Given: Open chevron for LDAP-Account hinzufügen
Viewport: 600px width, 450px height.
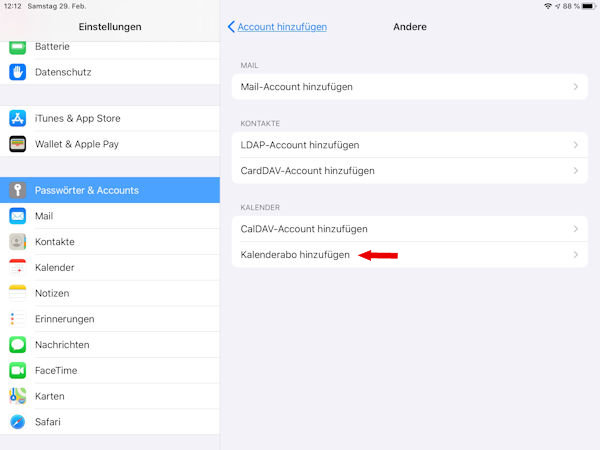Looking at the screenshot, I should click(575, 145).
